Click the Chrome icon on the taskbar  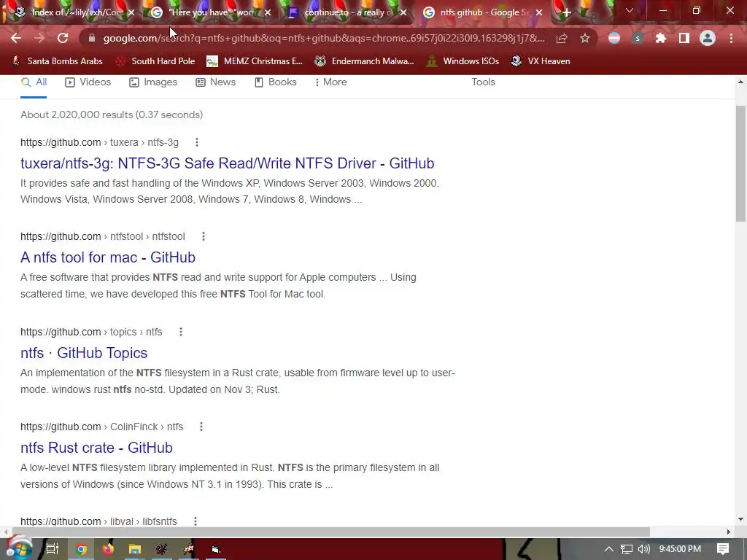pos(82,549)
